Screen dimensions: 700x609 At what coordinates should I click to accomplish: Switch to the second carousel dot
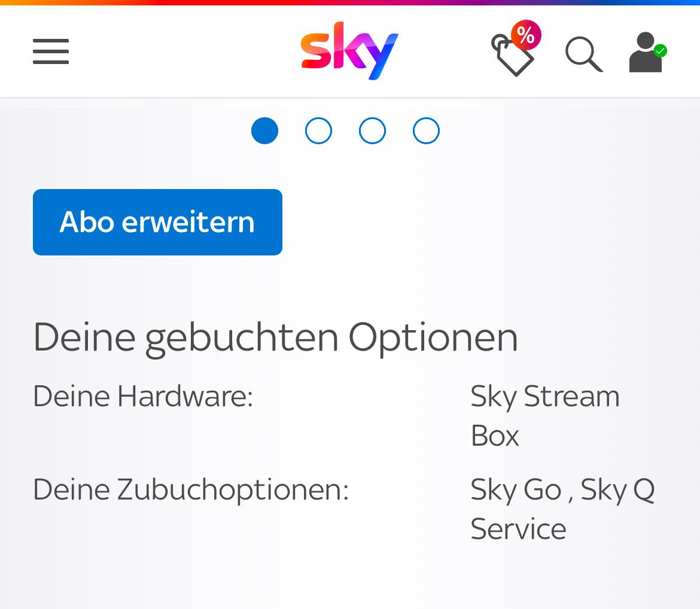318,131
